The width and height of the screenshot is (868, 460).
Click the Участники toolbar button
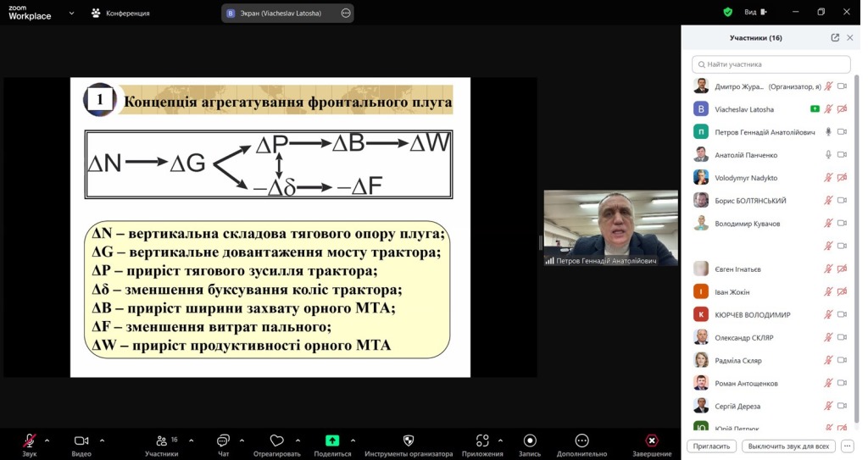coord(162,445)
